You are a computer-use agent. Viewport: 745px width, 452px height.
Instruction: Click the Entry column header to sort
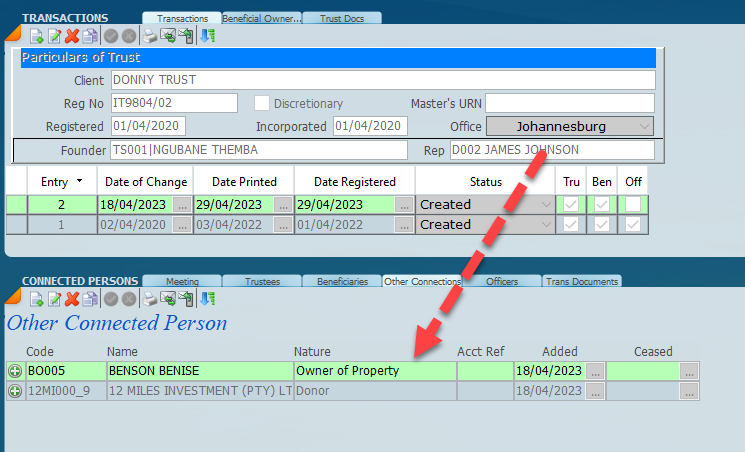[60, 182]
